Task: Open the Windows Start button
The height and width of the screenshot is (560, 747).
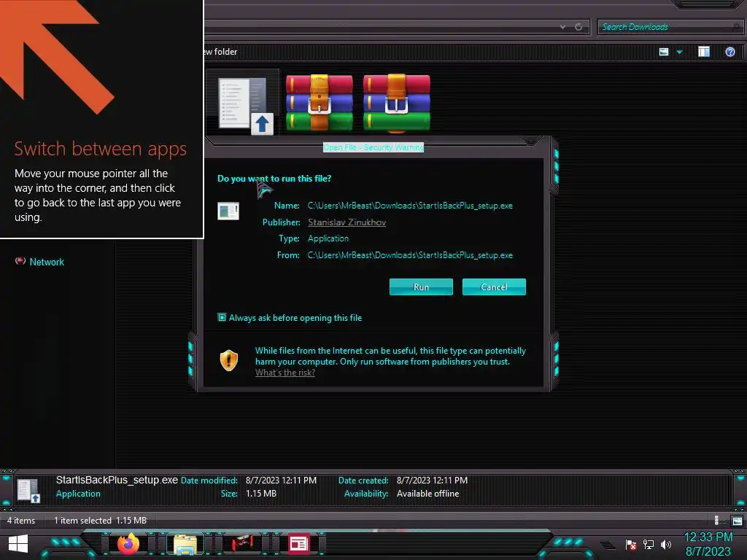Action: [18, 544]
